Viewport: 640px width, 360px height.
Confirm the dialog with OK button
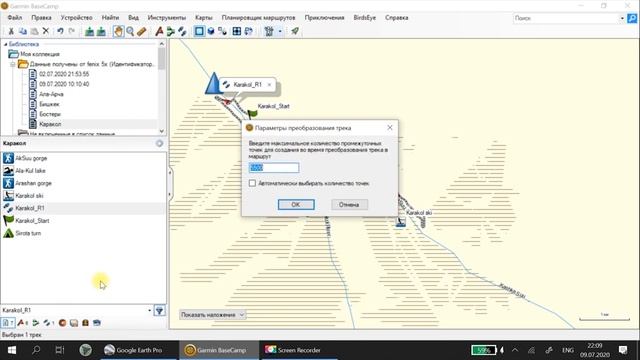296,204
